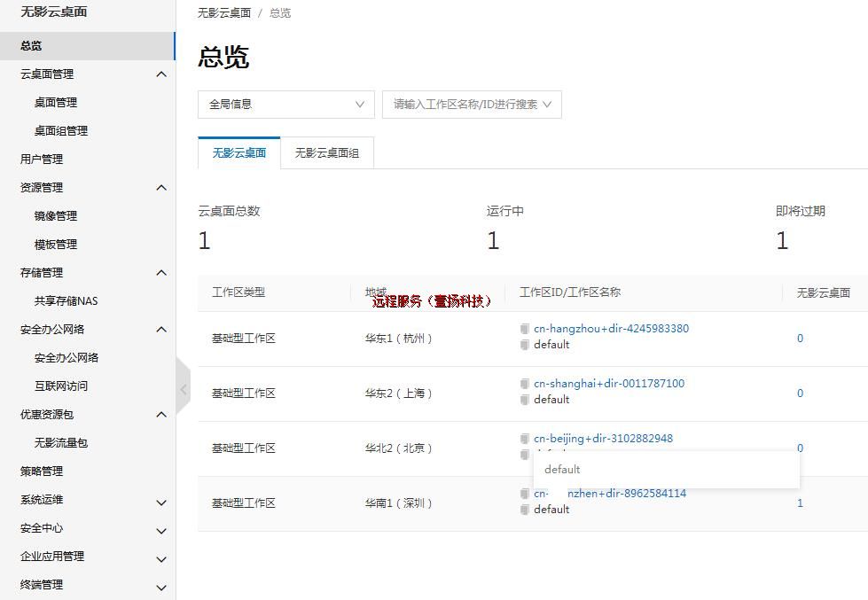Go to 用户管理 in the sidebar
The width and height of the screenshot is (868, 600).
click(42, 160)
